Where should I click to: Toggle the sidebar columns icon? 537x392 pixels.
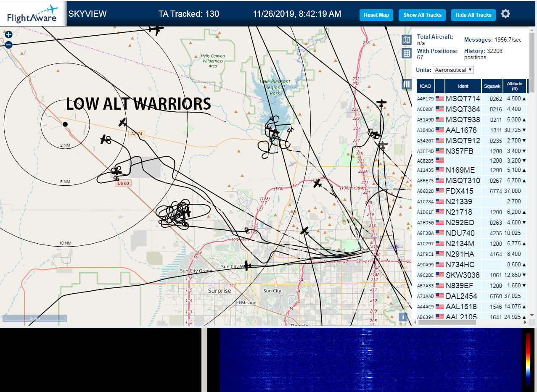click(x=406, y=84)
